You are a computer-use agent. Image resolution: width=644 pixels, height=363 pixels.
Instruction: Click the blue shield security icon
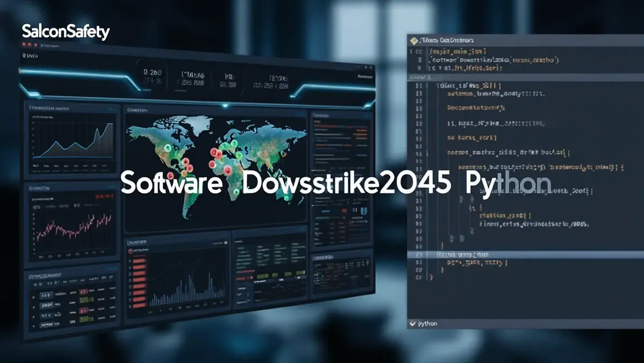tap(363, 210)
